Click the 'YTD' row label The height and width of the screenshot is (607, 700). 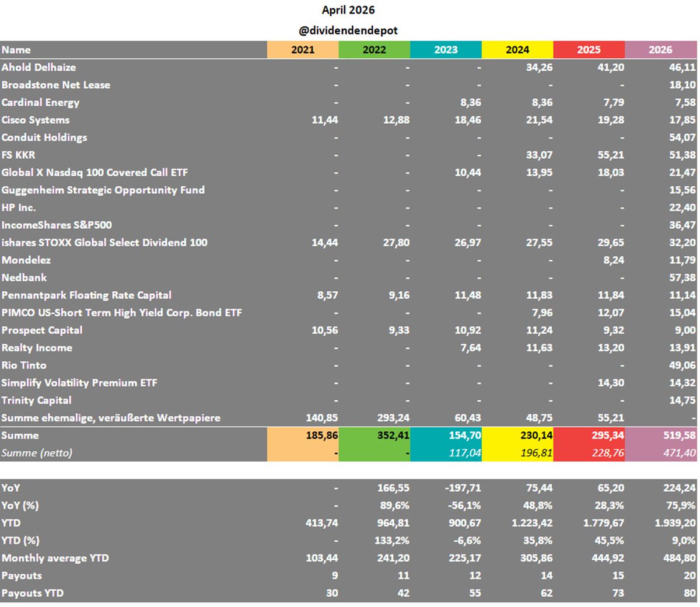[11, 522]
